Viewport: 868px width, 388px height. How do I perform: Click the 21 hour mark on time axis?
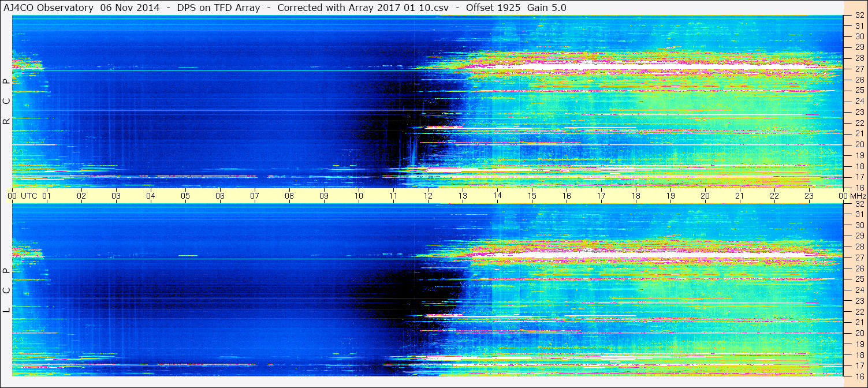[740, 196]
